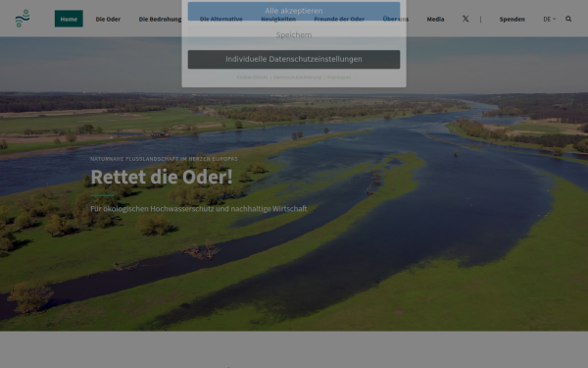Click the Für ökologischen Hochwasserschutz subtitle
The width and height of the screenshot is (588, 368).
tap(199, 209)
